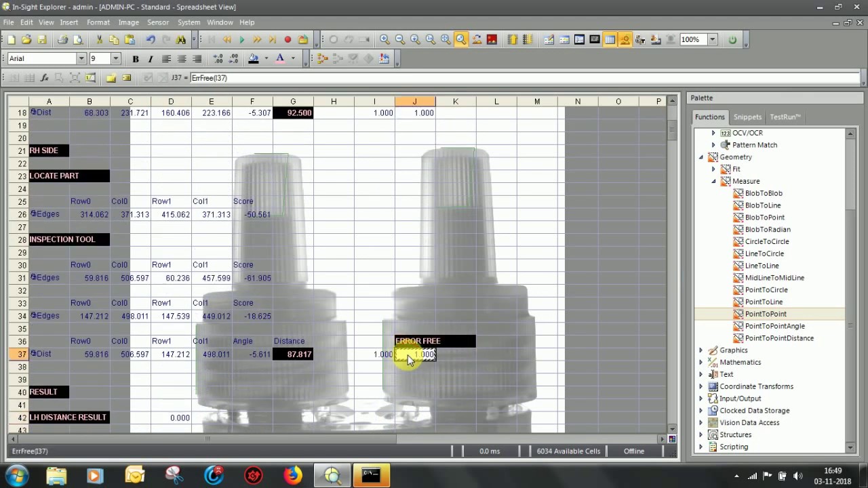
Task: Click the fill color bucket swatch
Action: pyautogui.click(x=253, y=59)
